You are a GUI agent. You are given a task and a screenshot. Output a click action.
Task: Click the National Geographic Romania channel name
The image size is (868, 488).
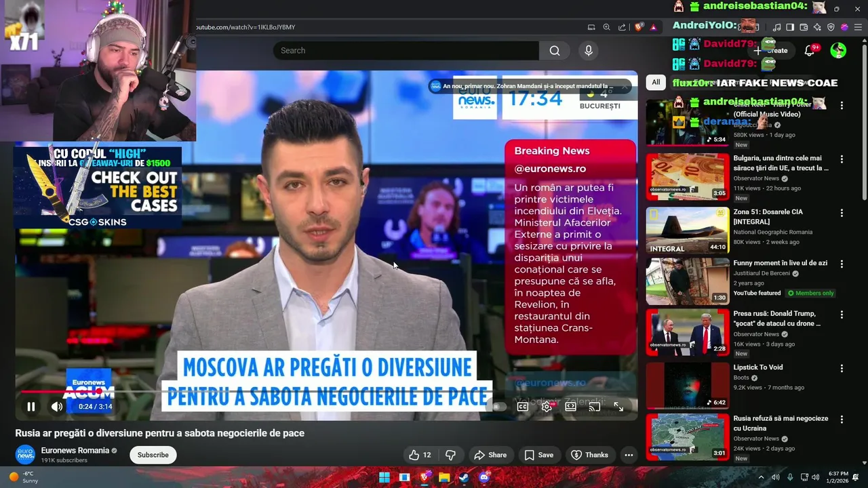click(772, 232)
